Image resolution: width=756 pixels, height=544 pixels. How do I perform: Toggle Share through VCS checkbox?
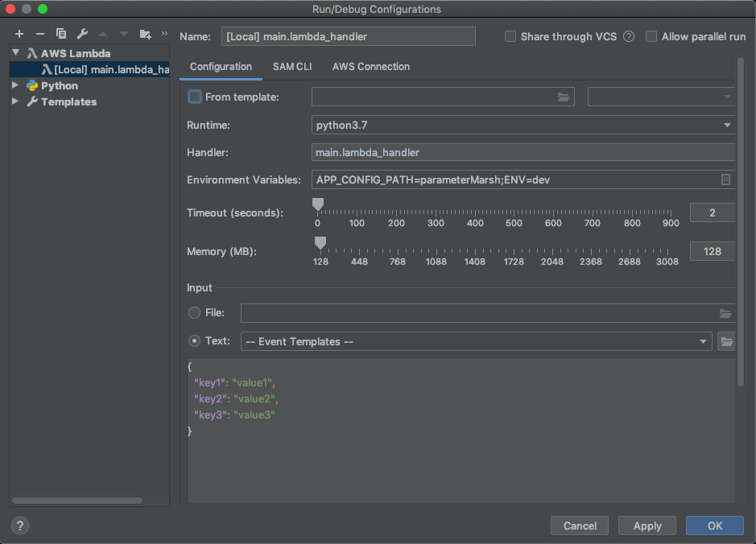pos(510,37)
